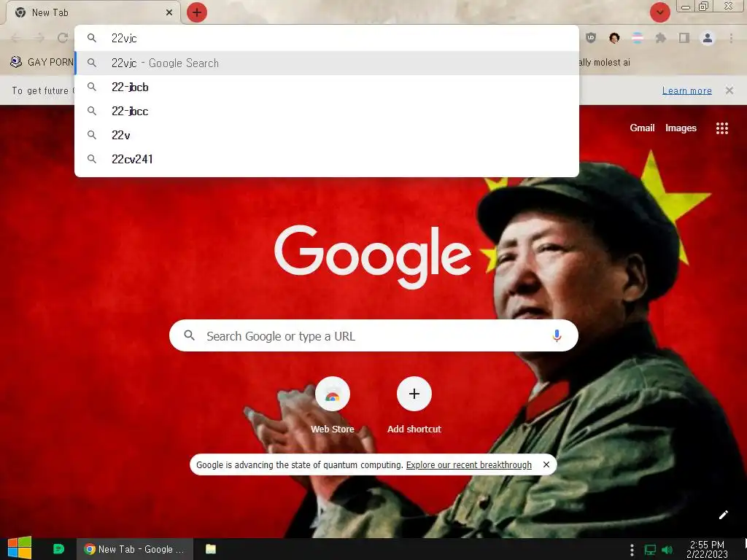Click into the address bar text 22vjc

(x=124, y=38)
